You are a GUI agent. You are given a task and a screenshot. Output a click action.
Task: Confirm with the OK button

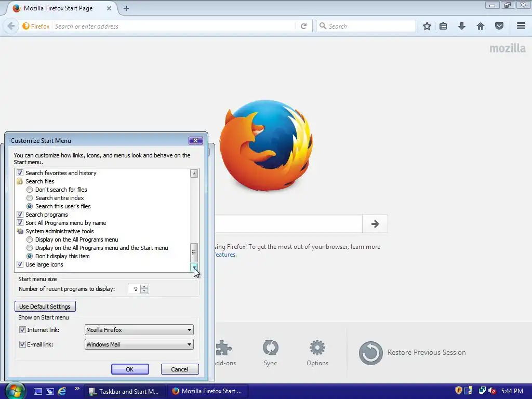click(x=130, y=369)
